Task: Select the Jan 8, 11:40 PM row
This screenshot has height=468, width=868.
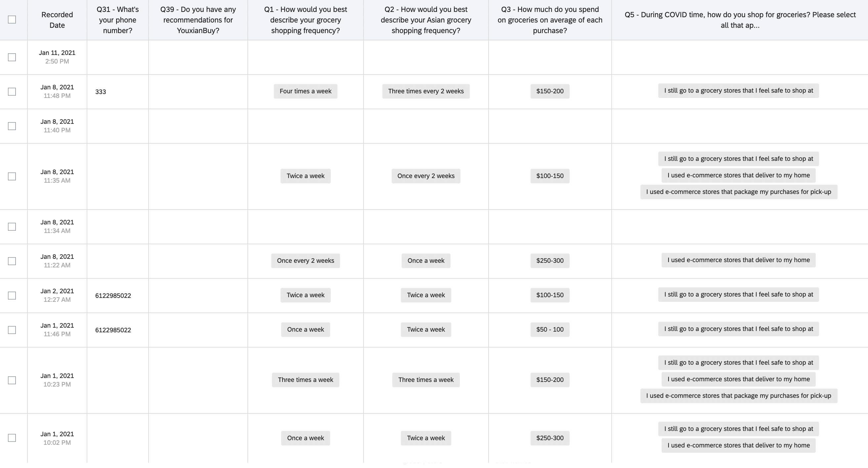Action: tap(12, 126)
